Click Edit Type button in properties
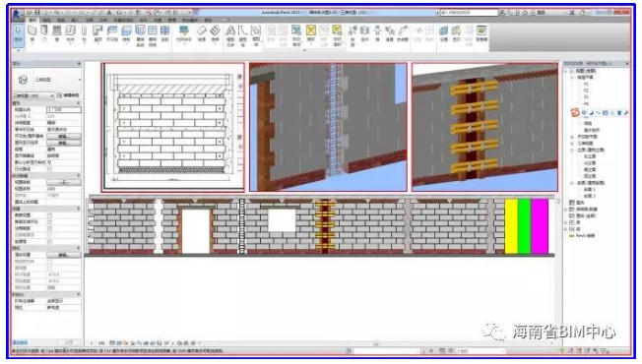This screenshot has height=364, width=642. pyautogui.click(x=68, y=95)
